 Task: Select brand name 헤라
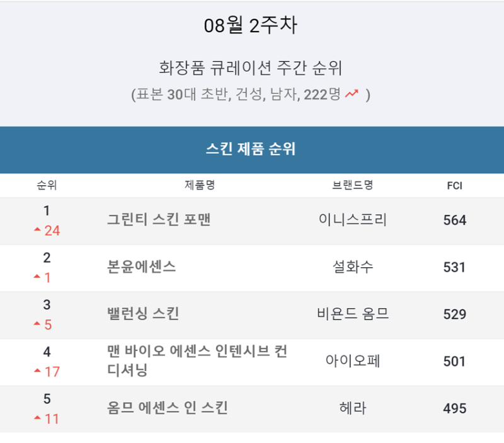point(353,408)
